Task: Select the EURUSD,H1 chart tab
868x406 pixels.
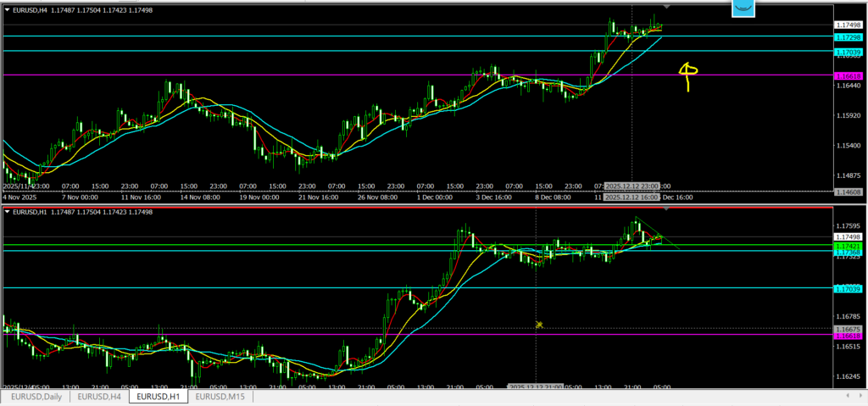Action: click(x=158, y=396)
